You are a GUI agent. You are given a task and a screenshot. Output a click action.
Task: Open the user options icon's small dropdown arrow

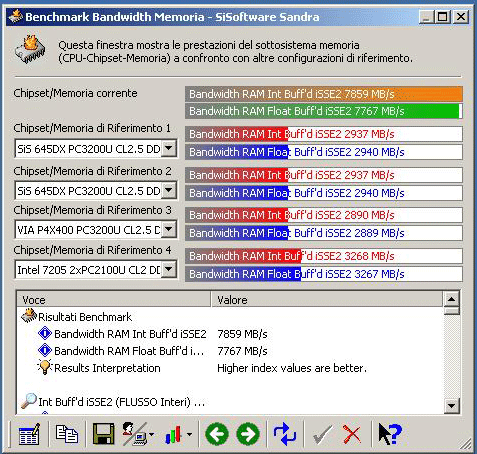click(x=152, y=435)
